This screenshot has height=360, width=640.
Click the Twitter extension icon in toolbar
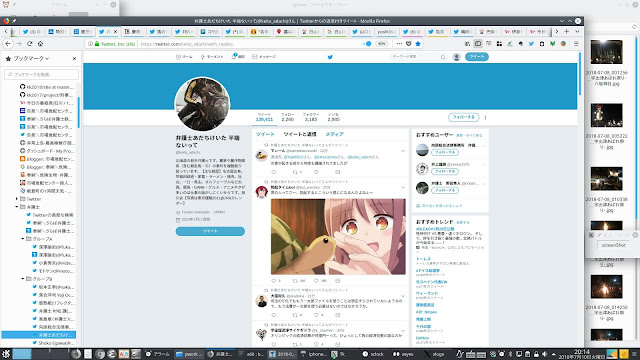click(531, 44)
